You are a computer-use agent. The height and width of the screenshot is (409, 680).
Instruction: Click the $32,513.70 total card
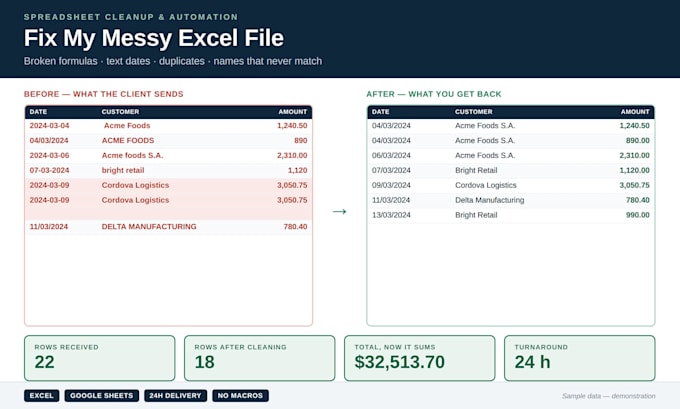[x=419, y=358]
